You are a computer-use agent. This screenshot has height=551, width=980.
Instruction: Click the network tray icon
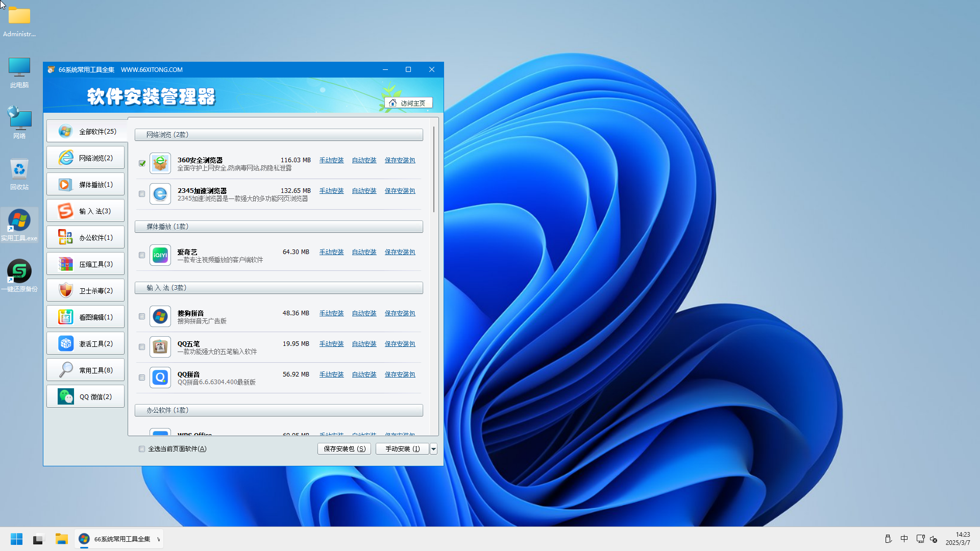920,539
